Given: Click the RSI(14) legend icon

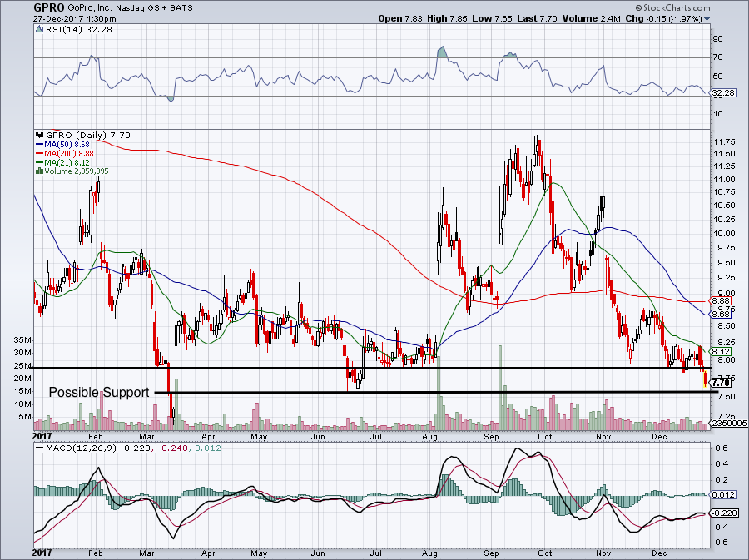Looking at the screenshot, I should pyautogui.click(x=40, y=30).
